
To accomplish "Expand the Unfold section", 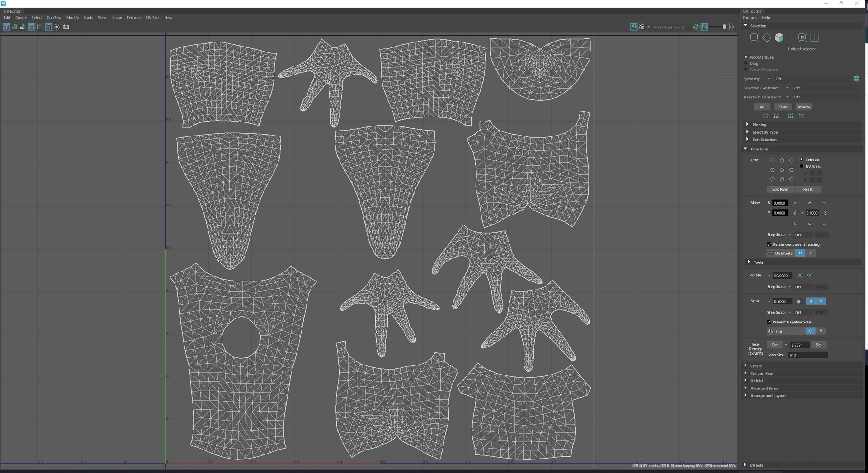I will 803,381.
